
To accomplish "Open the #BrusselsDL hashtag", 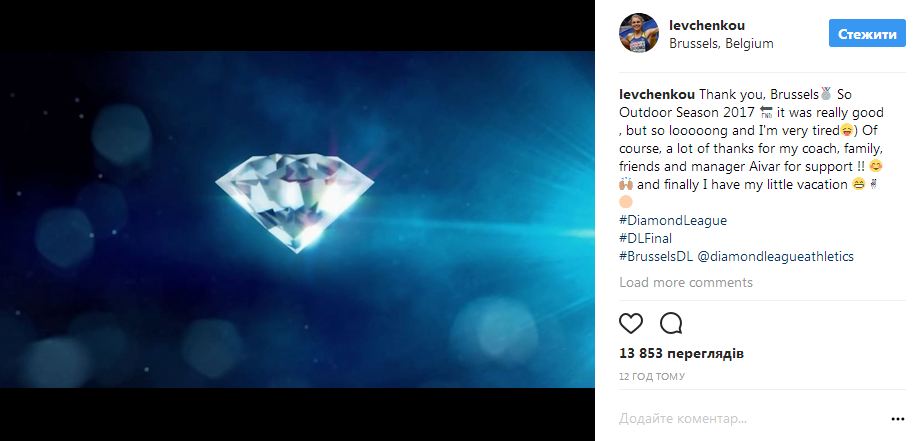I will tap(657, 256).
